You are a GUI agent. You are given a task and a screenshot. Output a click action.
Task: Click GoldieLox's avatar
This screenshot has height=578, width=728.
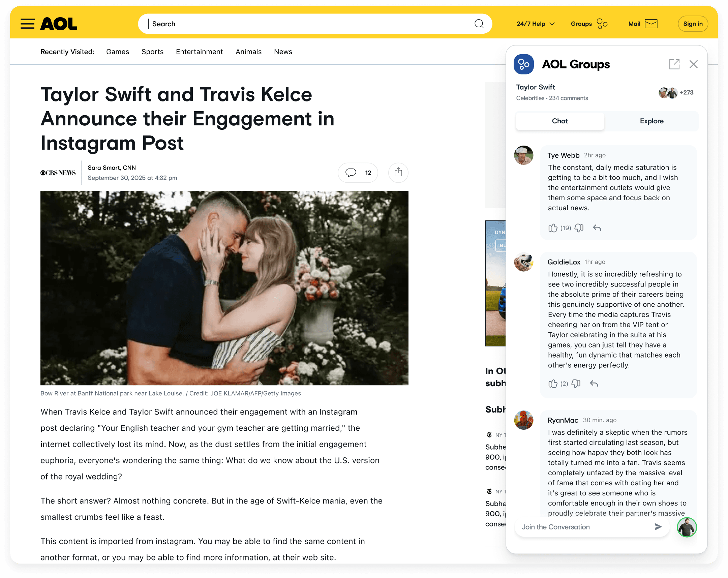523,262
